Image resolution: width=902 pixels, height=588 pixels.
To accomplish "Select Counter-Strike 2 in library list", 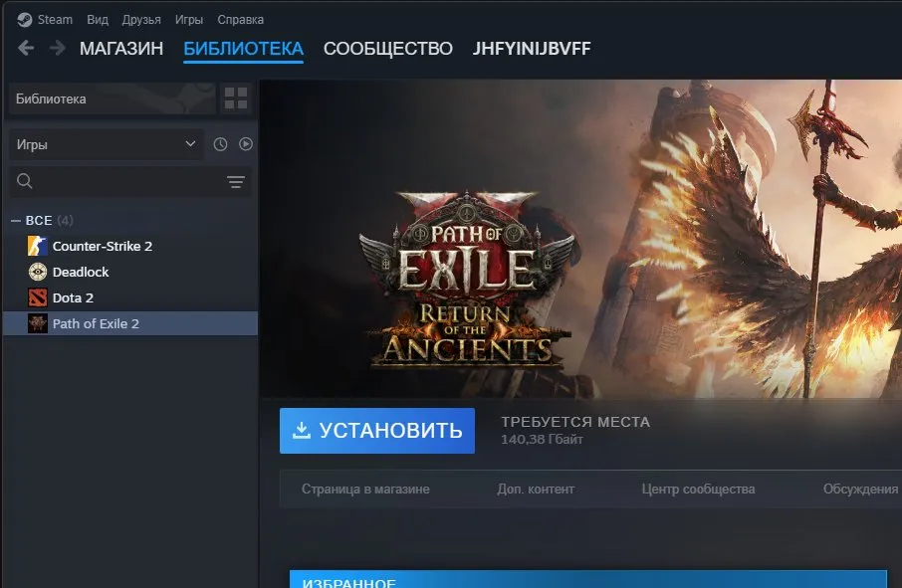I will pyautogui.click(x=130, y=246).
